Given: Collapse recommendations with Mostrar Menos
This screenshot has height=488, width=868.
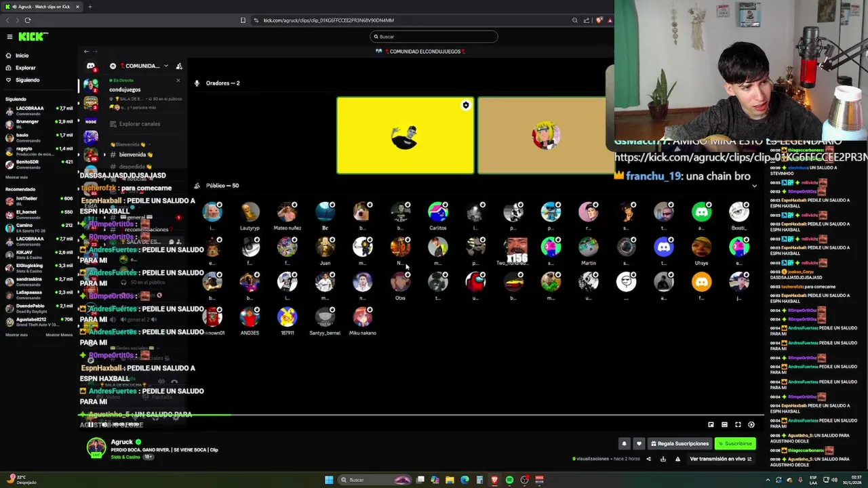Looking at the screenshot, I should (x=59, y=335).
